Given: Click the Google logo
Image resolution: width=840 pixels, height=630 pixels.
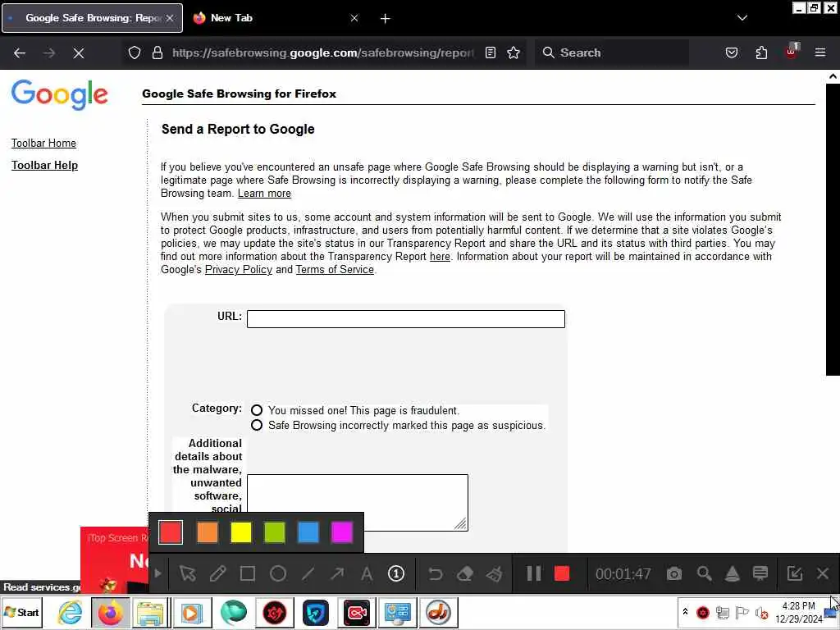Looking at the screenshot, I should [59, 94].
